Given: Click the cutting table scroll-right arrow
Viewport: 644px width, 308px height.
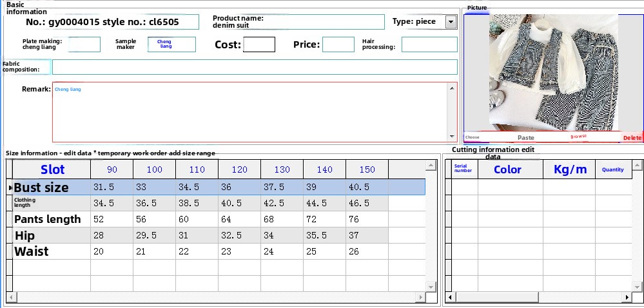Looking at the screenshot, I should [627, 298].
